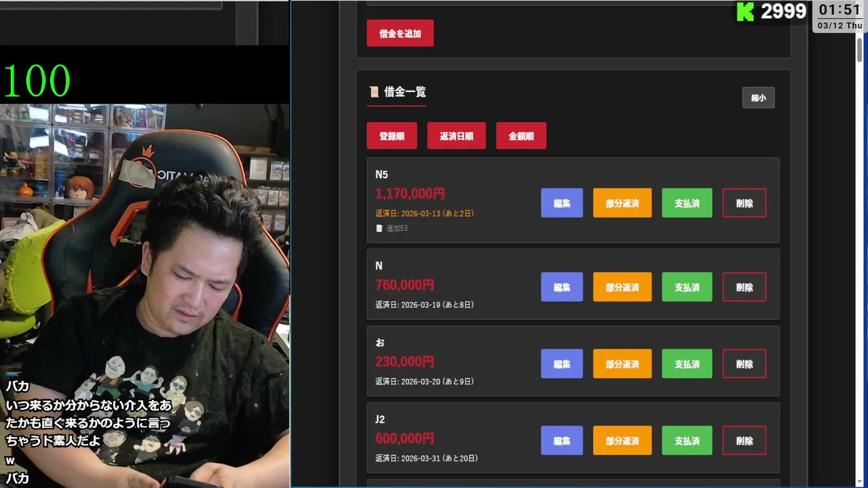Click the green 100 counter
This screenshot has height=488, width=868.
coord(37,81)
